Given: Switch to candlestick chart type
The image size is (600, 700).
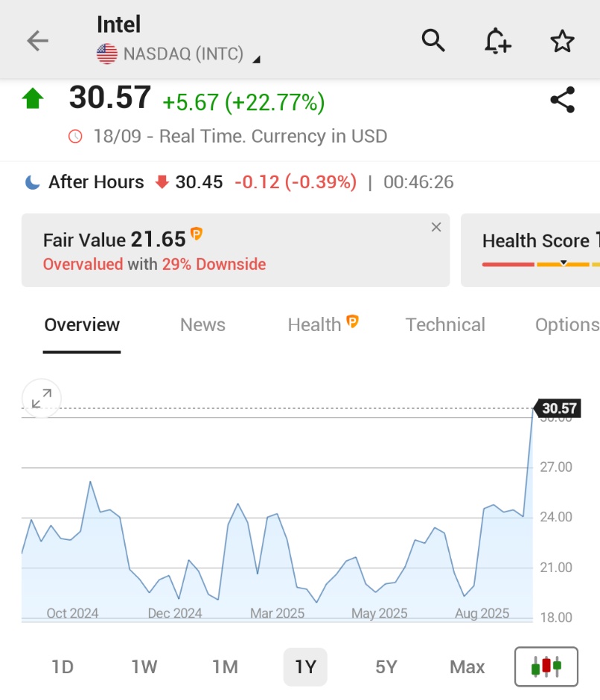Looking at the screenshot, I should point(546,667).
